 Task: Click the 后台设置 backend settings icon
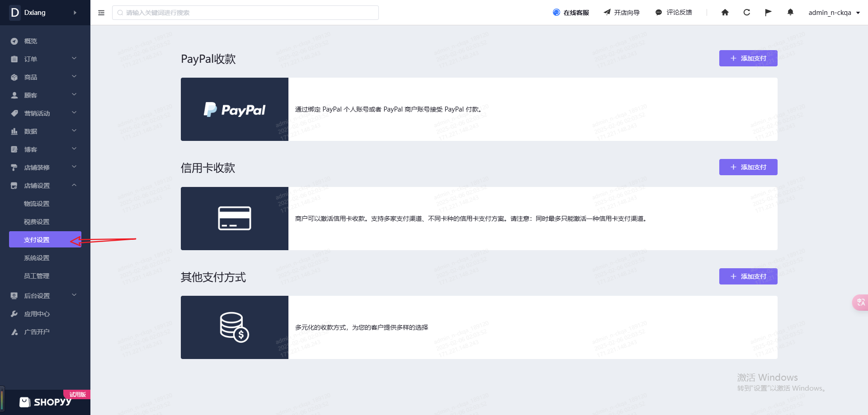(14, 296)
